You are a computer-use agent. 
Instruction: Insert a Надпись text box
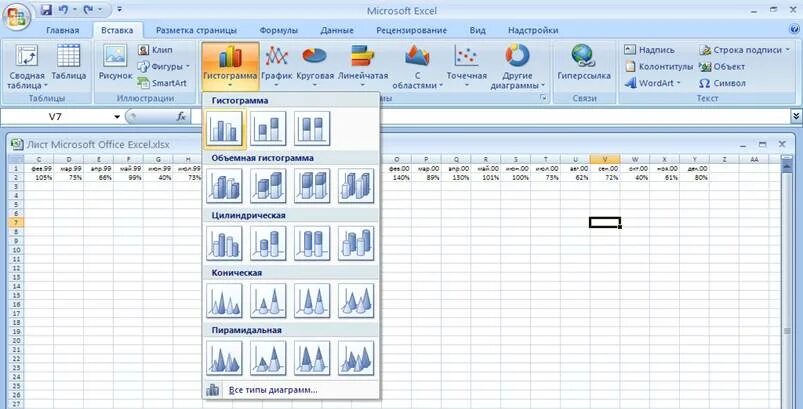point(649,50)
